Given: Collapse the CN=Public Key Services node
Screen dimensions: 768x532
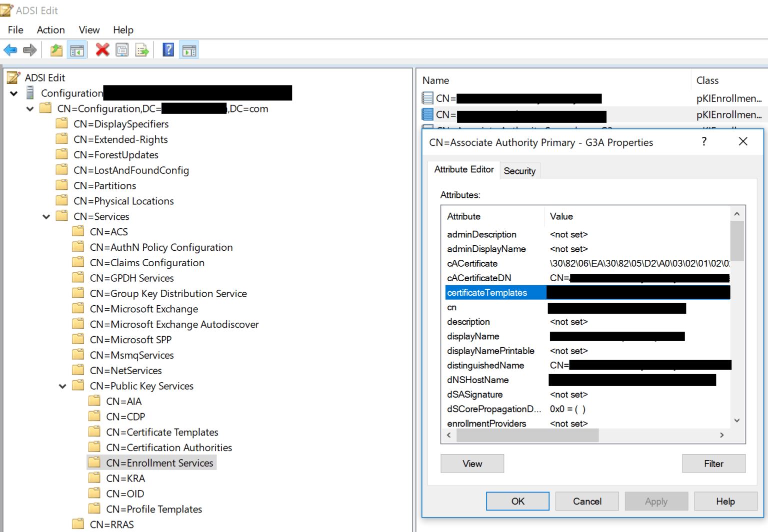Looking at the screenshot, I should [x=62, y=386].
